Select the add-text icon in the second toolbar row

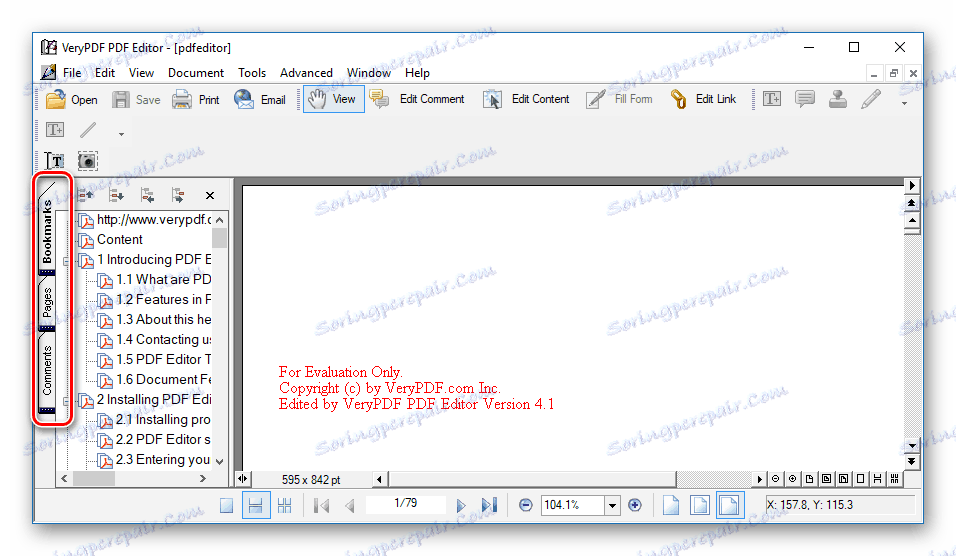(x=55, y=130)
